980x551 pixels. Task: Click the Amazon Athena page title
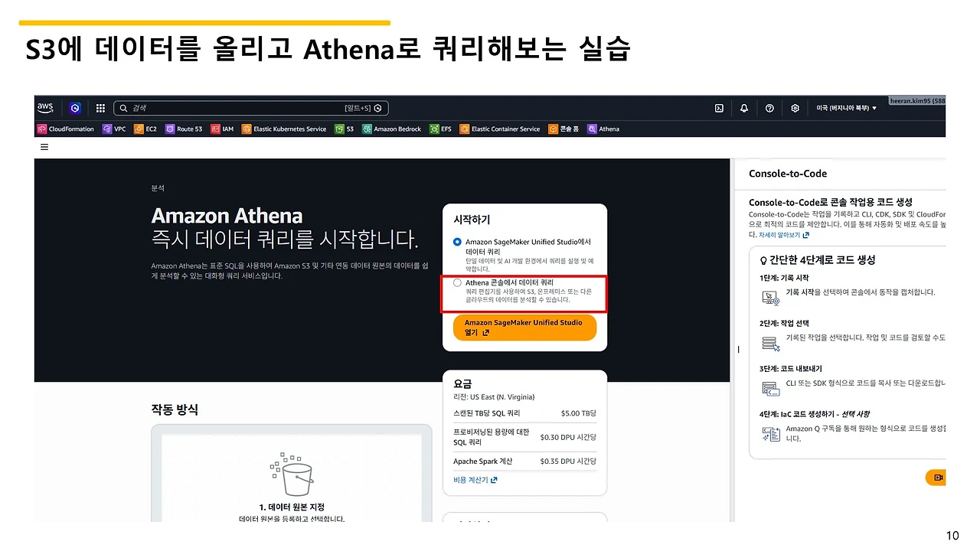point(227,216)
